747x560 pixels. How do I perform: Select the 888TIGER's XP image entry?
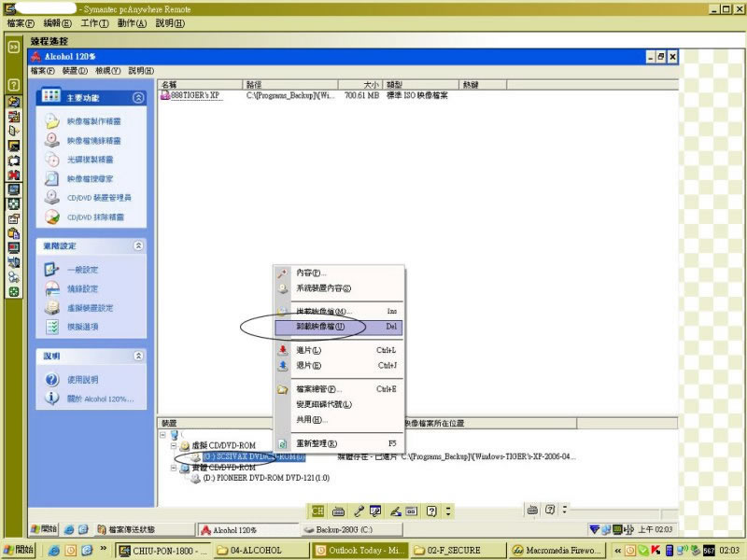tap(190, 95)
